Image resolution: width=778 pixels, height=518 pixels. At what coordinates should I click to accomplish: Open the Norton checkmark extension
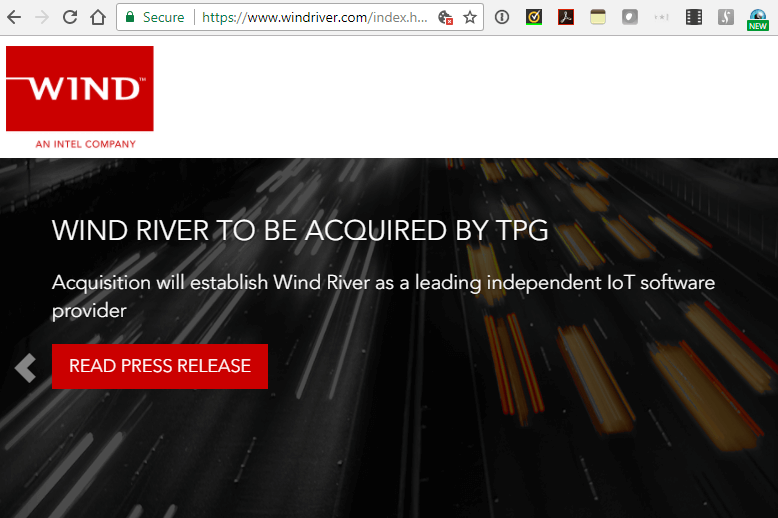click(x=534, y=17)
